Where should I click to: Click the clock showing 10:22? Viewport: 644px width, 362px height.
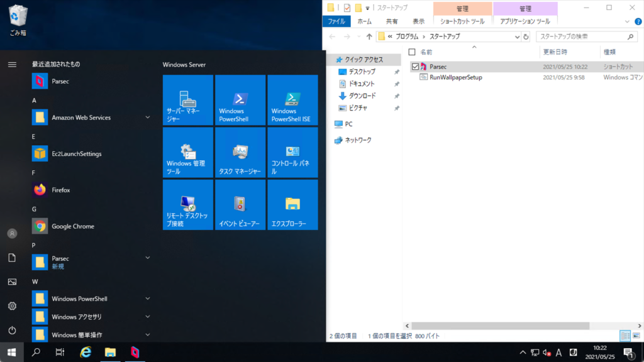600,348
